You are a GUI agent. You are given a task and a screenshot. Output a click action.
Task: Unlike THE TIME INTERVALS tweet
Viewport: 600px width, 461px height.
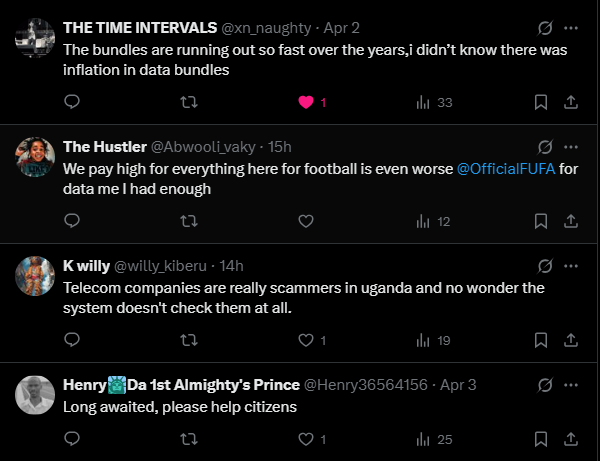point(306,102)
